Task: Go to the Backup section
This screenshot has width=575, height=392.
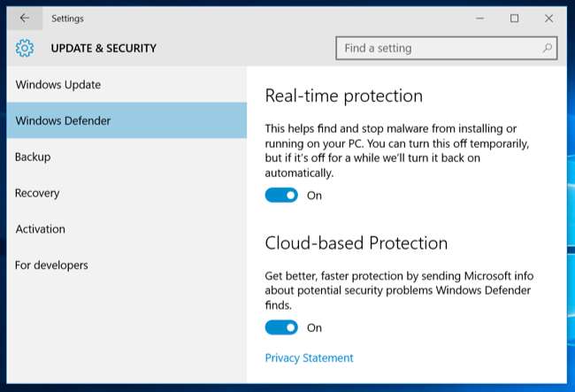Action: (x=33, y=157)
